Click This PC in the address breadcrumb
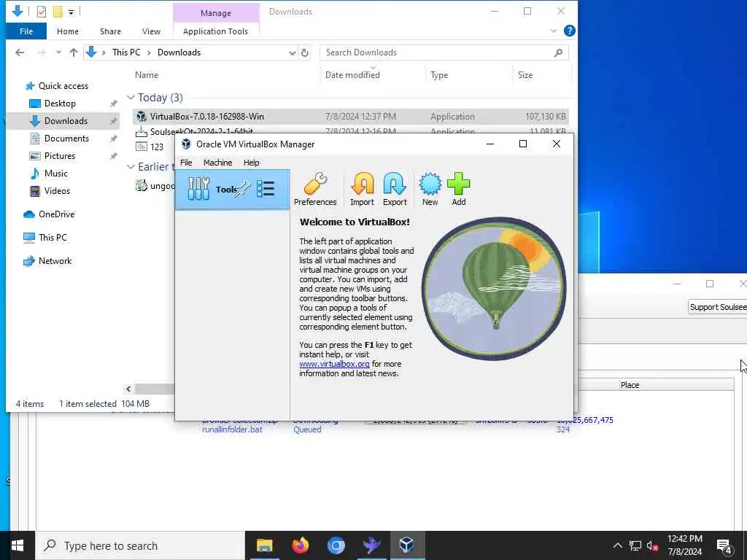 point(126,52)
